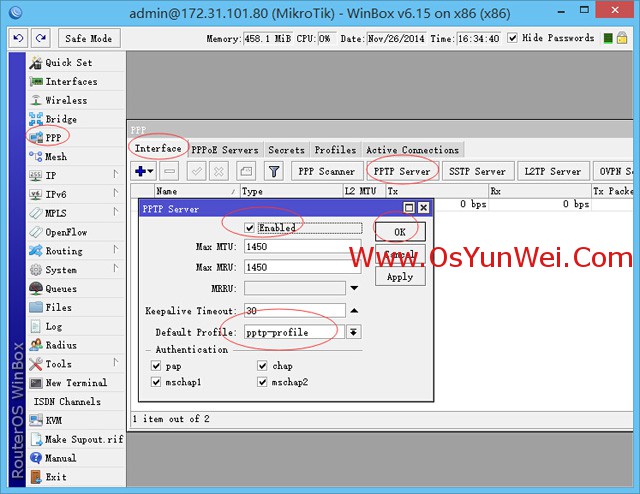Screen dimensions: 640x494
Task: Click the disable X toolbar button
Action: pyautogui.click(x=219, y=171)
